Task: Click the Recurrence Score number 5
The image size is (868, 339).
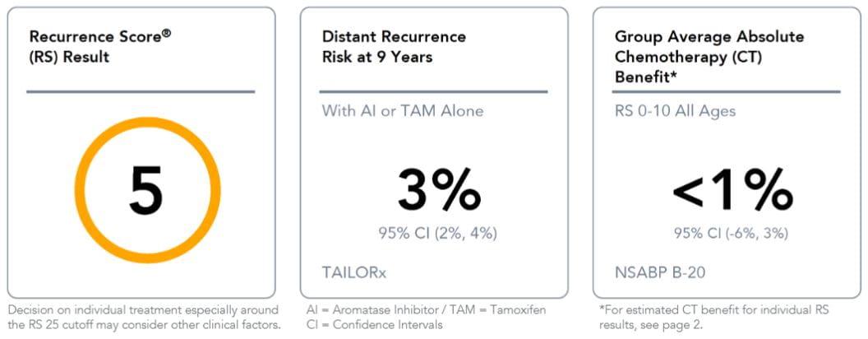Action: (x=146, y=191)
